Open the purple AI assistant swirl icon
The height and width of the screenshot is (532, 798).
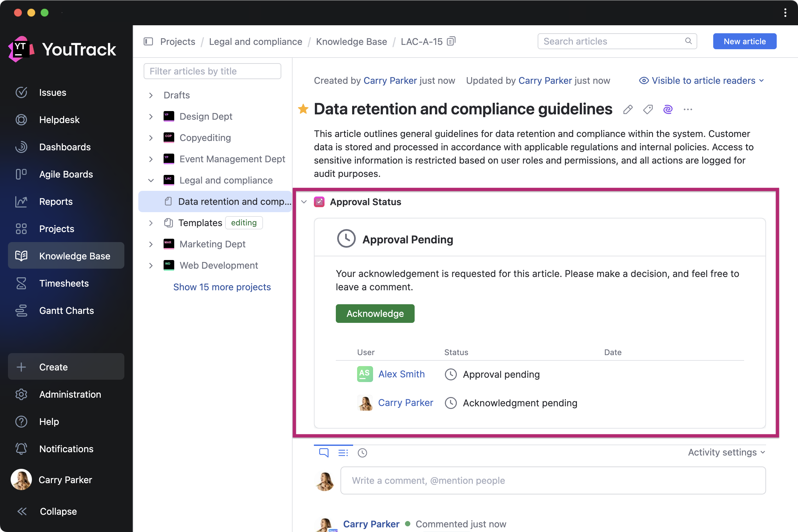[668, 110]
